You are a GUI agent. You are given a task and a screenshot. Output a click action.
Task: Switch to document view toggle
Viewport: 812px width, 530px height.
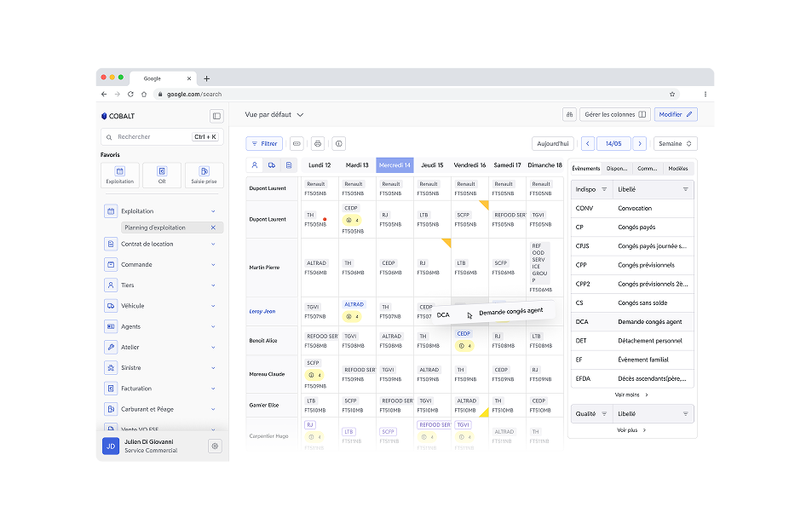tap(289, 165)
